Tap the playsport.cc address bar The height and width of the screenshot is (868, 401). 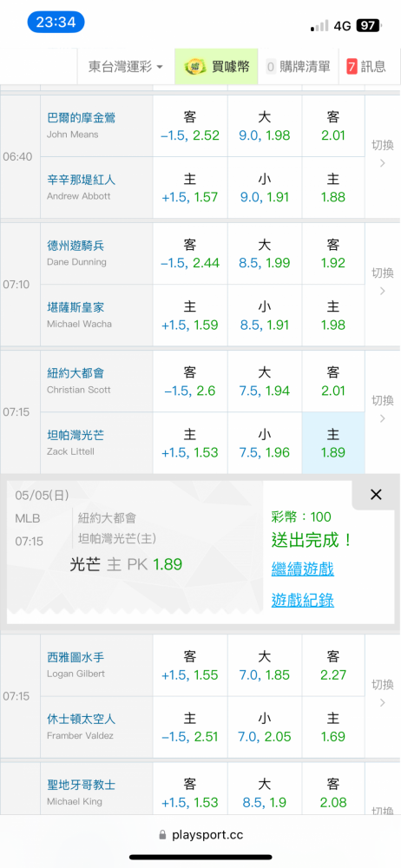tap(200, 835)
